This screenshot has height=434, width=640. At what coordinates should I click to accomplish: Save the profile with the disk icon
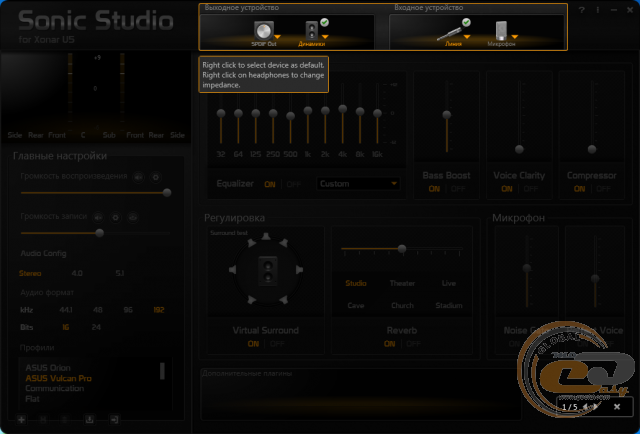(43, 419)
